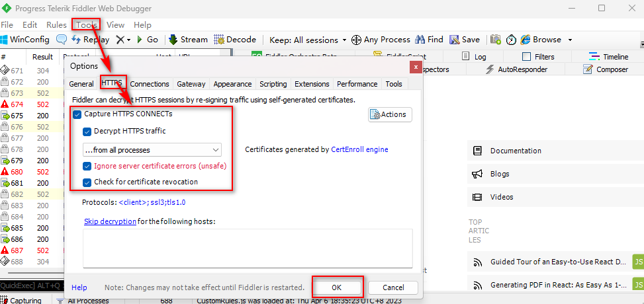Click the Any Process crosshair target

[x=381, y=40]
